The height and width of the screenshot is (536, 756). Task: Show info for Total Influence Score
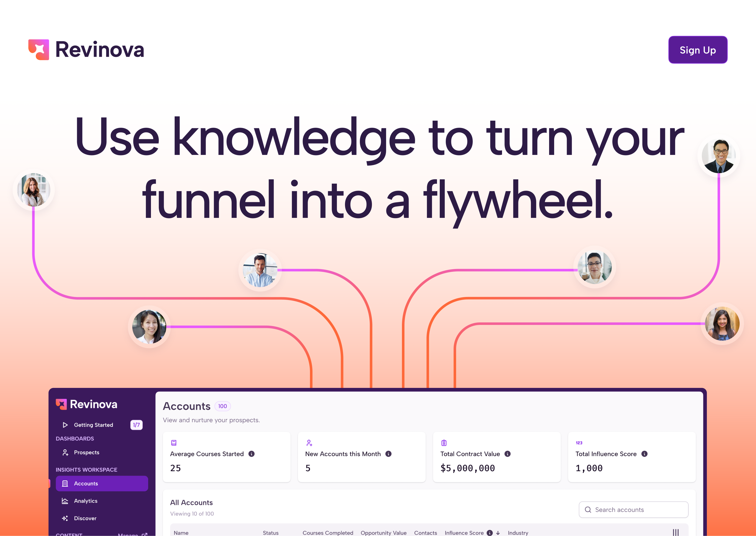pos(644,454)
